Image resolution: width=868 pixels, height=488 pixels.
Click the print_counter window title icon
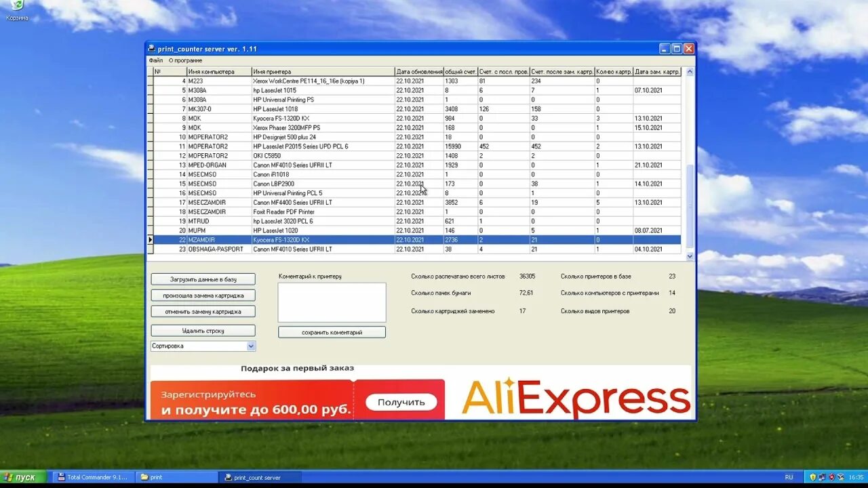152,48
